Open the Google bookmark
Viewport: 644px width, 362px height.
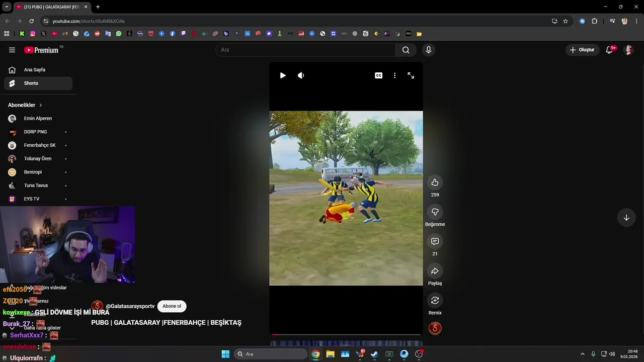(75, 34)
